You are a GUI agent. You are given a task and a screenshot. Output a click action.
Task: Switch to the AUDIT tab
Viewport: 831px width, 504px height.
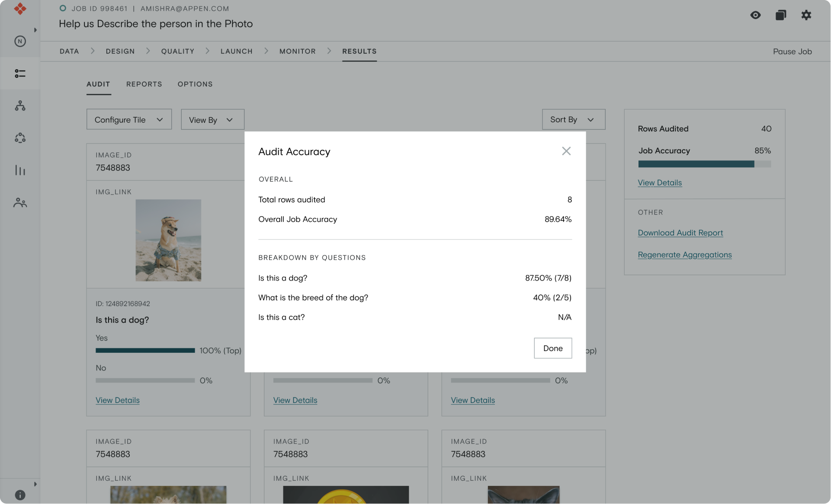point(98,84)
